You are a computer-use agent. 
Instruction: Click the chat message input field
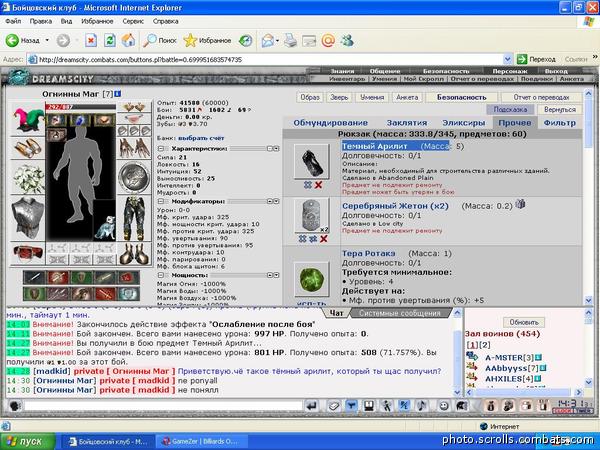click(163, 406)
